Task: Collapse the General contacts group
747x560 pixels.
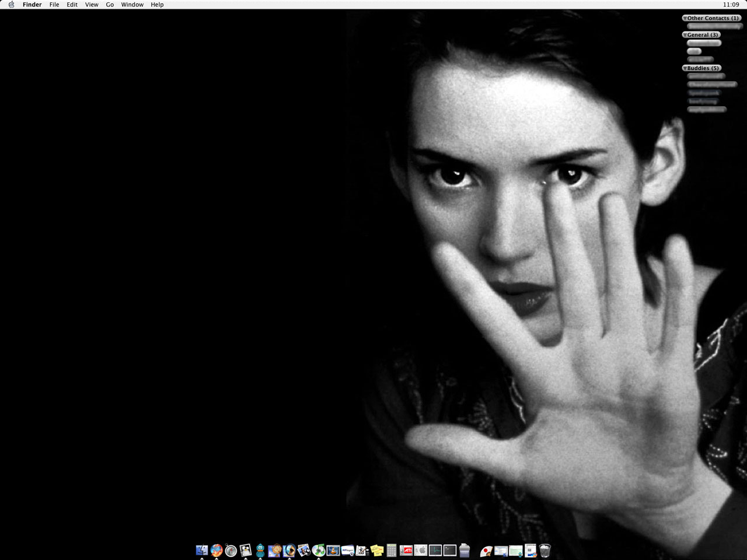Action: coord(685,35)
